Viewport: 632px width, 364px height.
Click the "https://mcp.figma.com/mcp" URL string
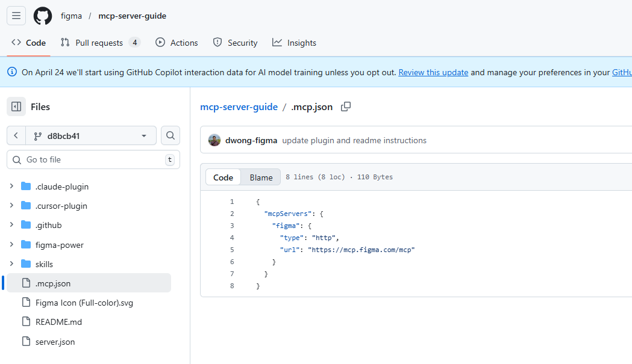(361, 250)
